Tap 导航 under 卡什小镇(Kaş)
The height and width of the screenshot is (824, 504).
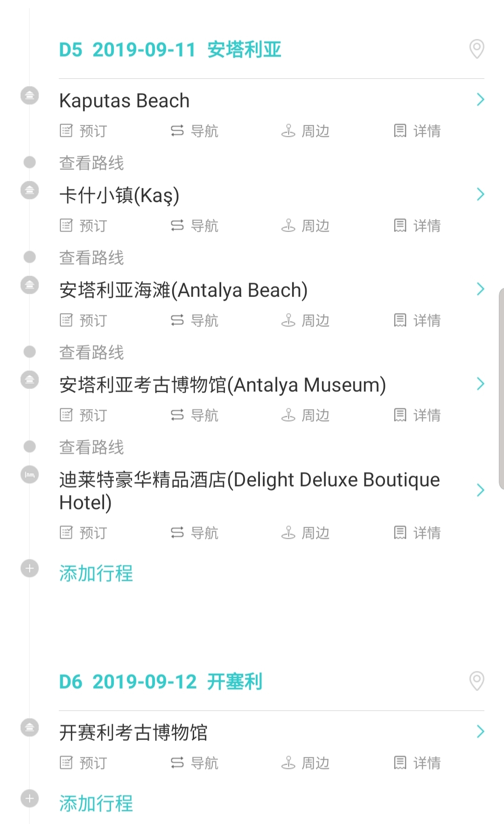coord(195,226)
